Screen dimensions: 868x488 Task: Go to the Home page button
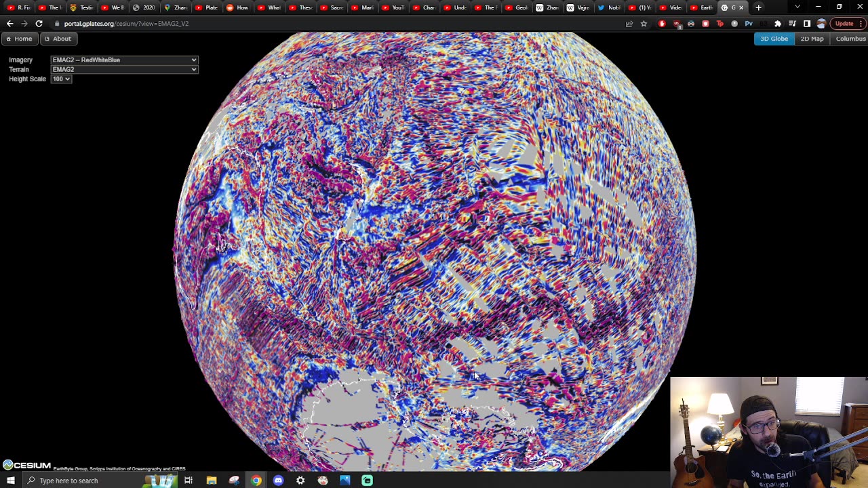[19, 39]
